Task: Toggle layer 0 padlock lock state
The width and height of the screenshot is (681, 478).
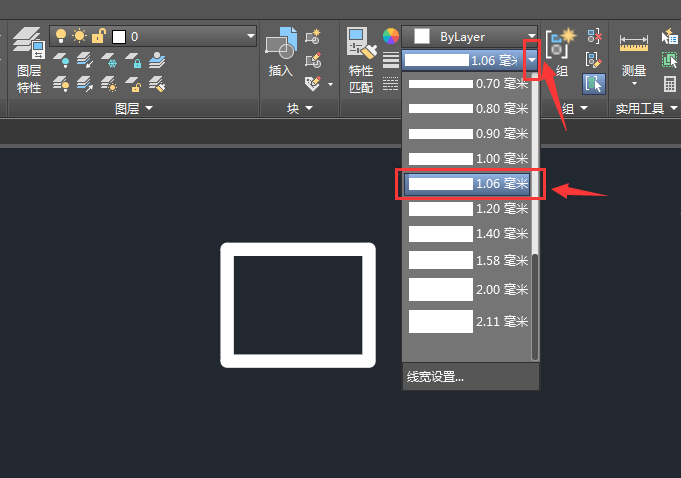Action: point(99,36)
